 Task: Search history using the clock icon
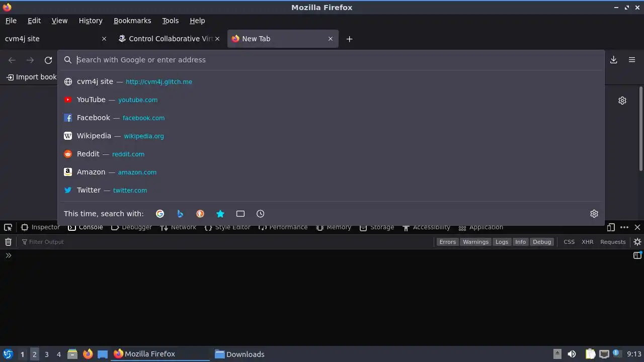[x=261, y=214]
